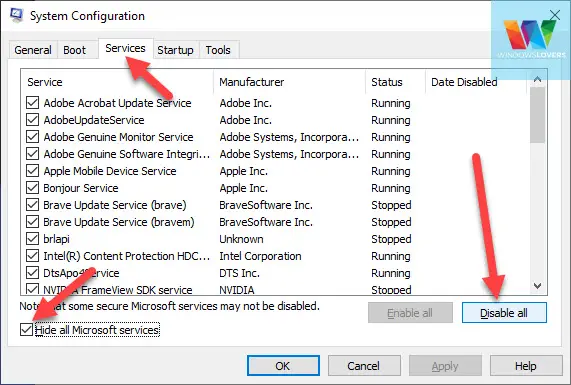Open the Tools tab
Viewport: 571px width, 385px height.
(x=218, y=50)
